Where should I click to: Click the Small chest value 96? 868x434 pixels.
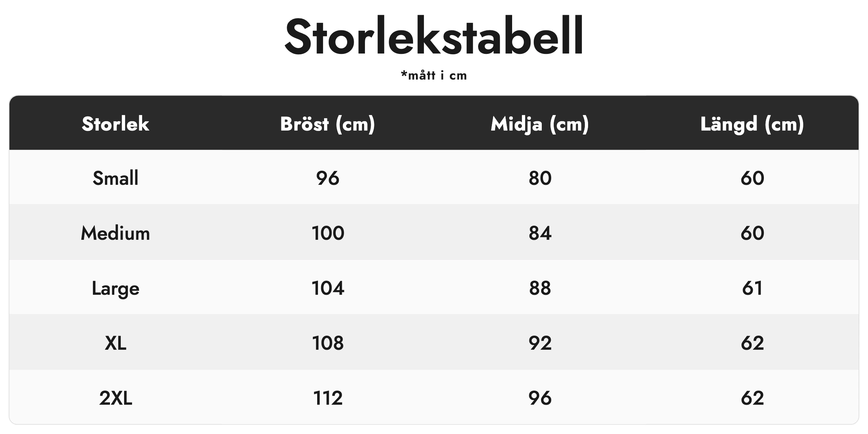click(x=328, y=178)
